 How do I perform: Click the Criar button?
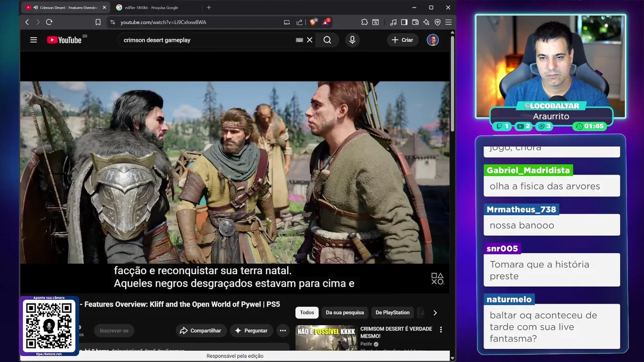coord(403,40)
